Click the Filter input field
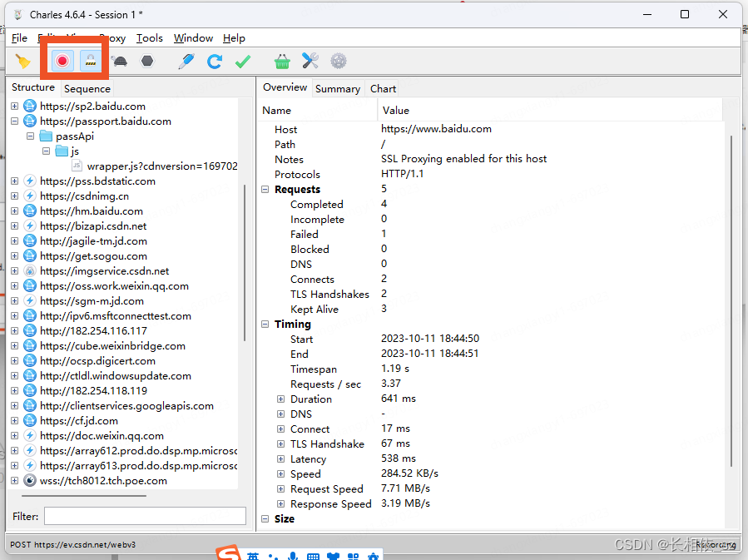The height and width of the screenshot is (560, 748). point(145,516)
